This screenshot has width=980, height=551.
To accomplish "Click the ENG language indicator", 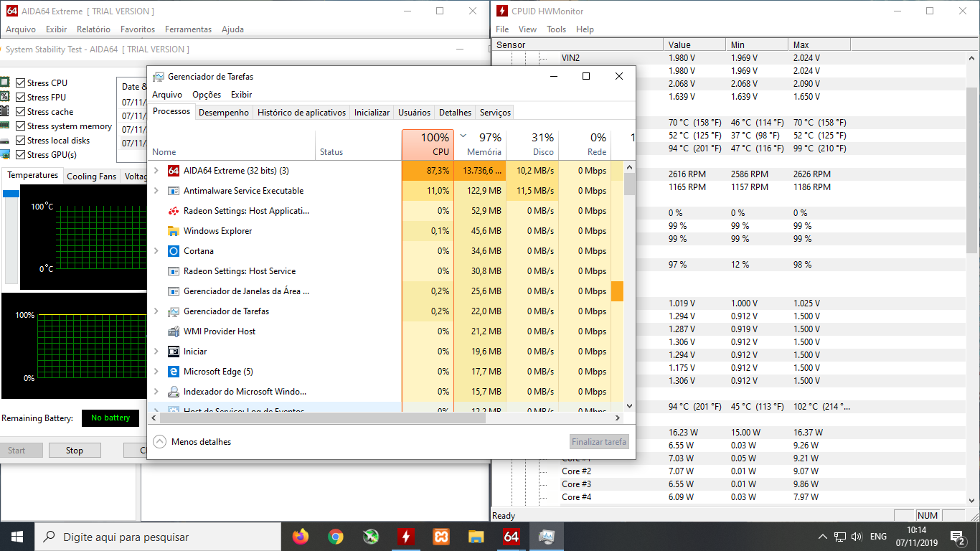I will pyautogui.click(x=878, y=537).
